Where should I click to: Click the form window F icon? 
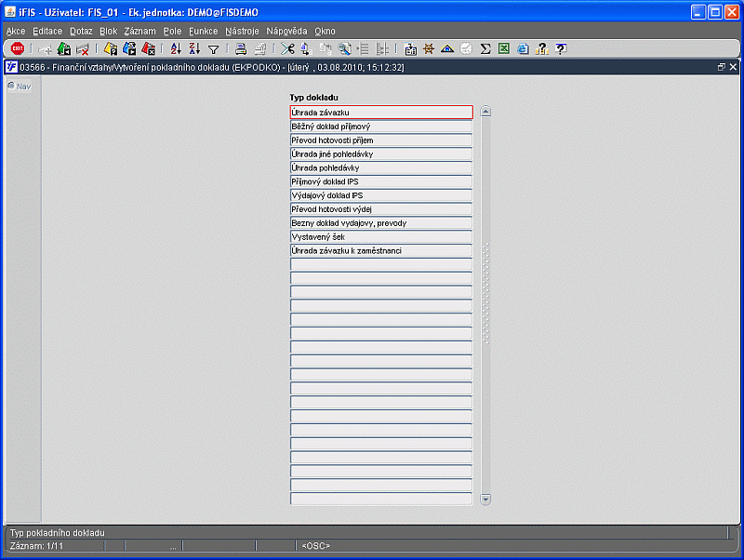point(11,67)
